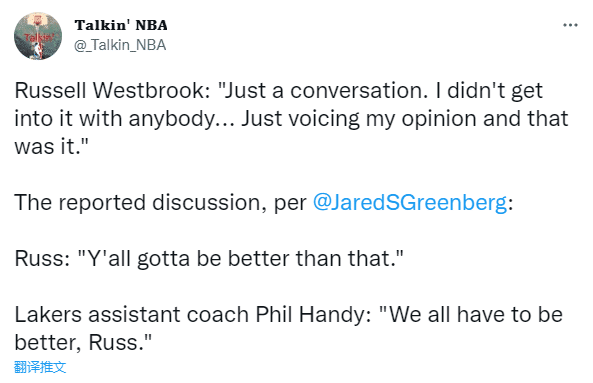Click the name "Russell Westbrook:" starting the tweet

coord(113,91)
